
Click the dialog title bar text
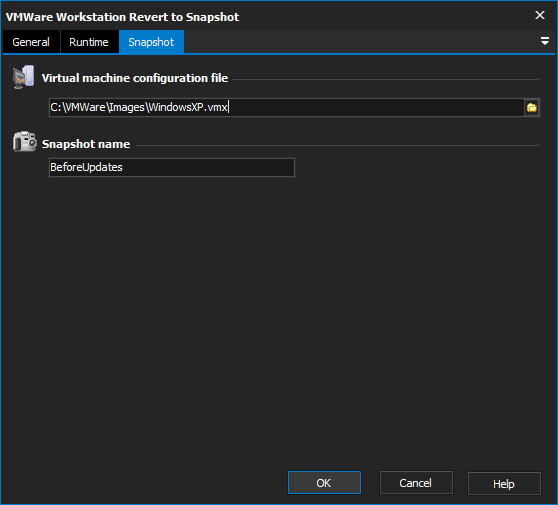tap(122, 17)
